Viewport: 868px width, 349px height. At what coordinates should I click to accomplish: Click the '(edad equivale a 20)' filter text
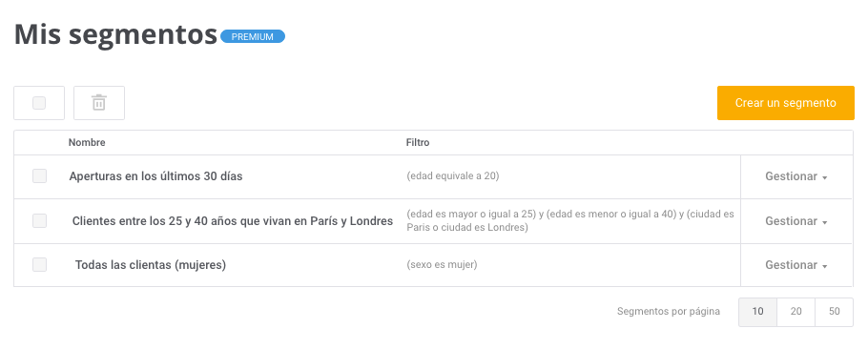pos(453,176)
